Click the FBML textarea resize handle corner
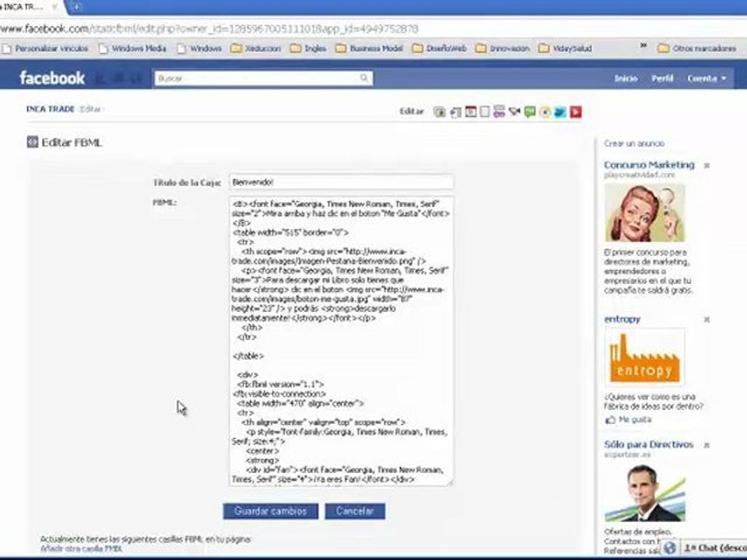Viewport: 747px width, 560px height. tap(449, 482)
